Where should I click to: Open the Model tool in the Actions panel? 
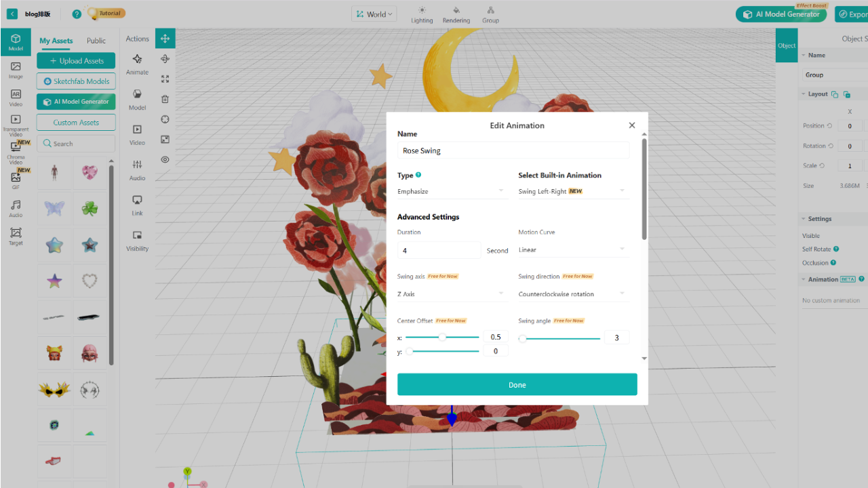(137, 99)
